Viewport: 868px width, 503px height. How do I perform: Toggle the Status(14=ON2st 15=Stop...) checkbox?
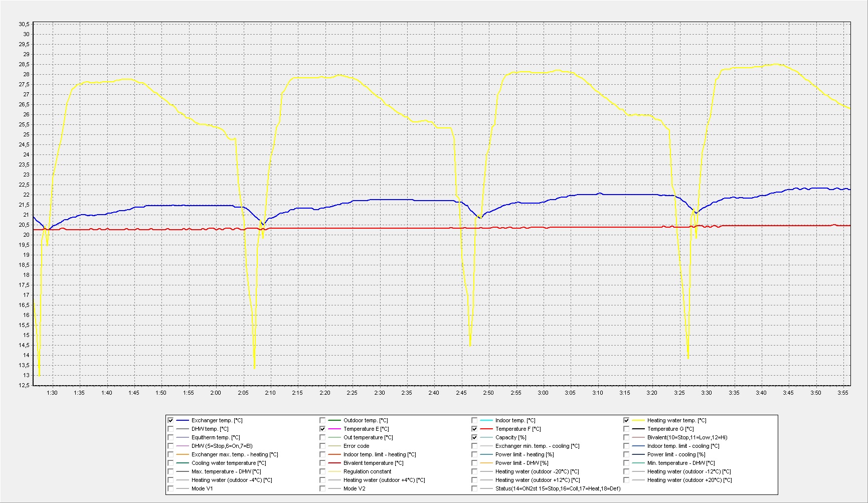[474, 488]
